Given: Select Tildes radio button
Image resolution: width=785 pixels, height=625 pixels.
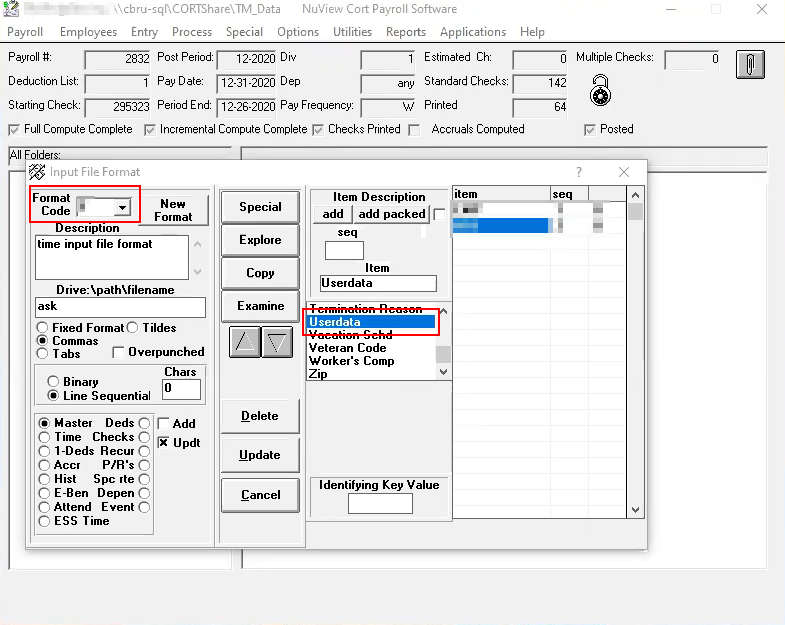Looking at the screenshot, I should coord(132,328).
